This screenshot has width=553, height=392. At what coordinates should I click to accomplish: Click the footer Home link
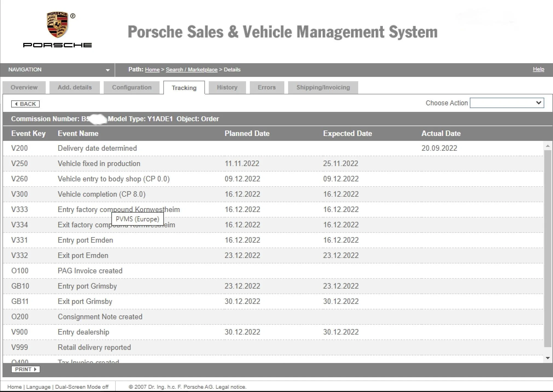coord(15,387)
